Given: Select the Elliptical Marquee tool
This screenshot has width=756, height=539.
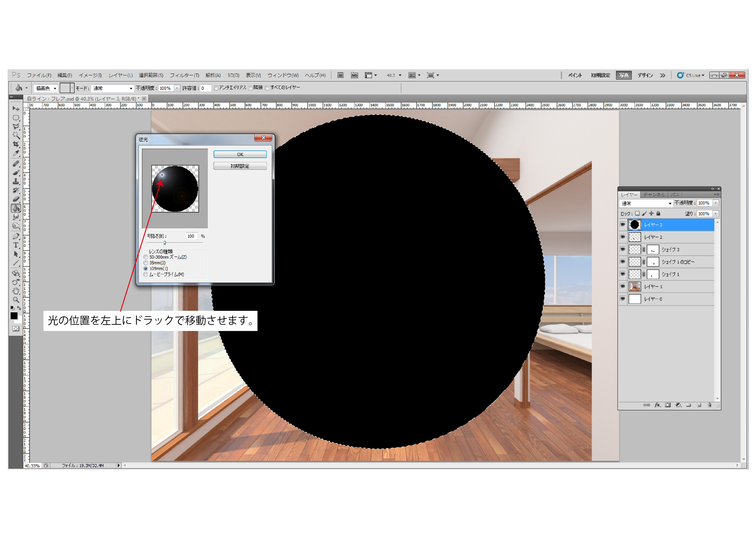Looking at the screenshot, I should (16, 118).
